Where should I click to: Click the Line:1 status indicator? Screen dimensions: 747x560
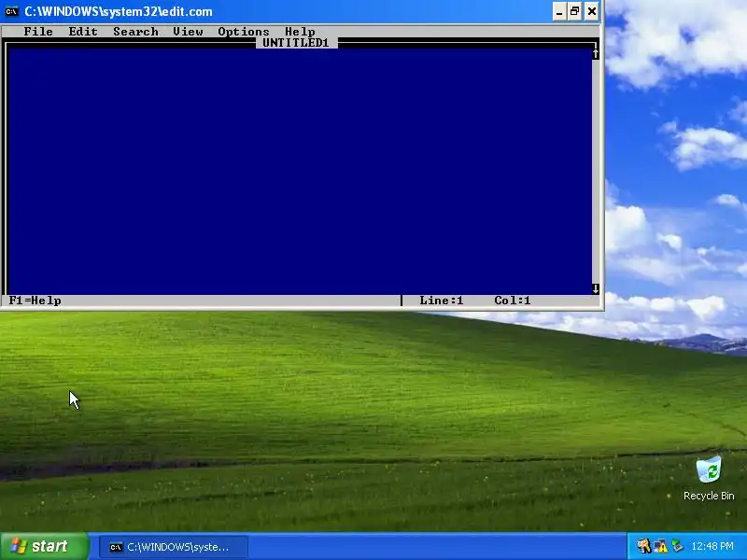[x=441, y=301]
